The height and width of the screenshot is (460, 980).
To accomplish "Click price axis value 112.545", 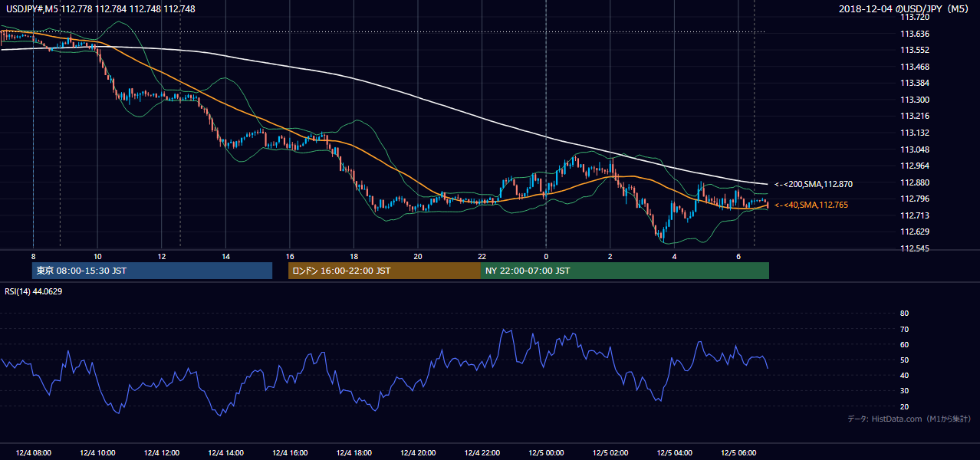I will [x=915, y=248].
